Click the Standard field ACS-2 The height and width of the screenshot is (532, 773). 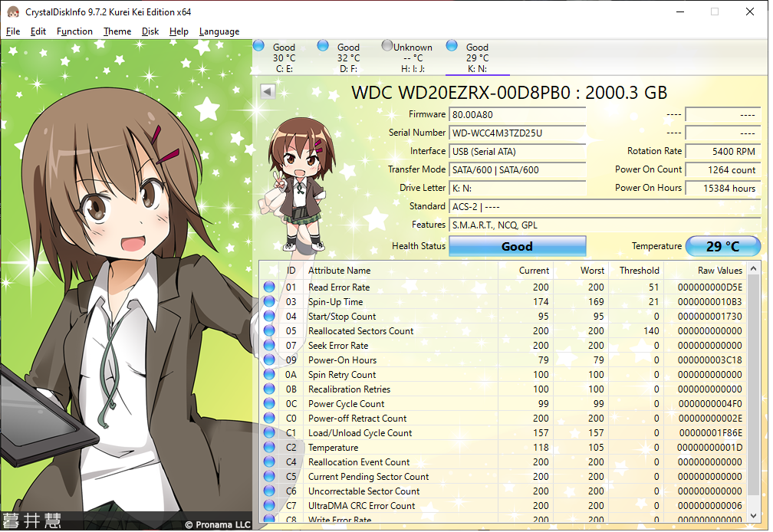[x=604, y=206]
